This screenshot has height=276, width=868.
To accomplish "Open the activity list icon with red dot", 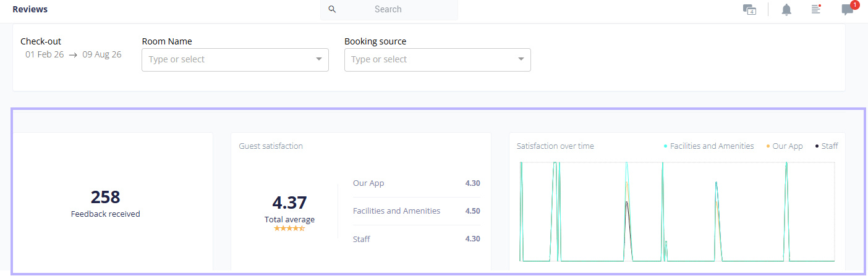I will click(816, 9).
